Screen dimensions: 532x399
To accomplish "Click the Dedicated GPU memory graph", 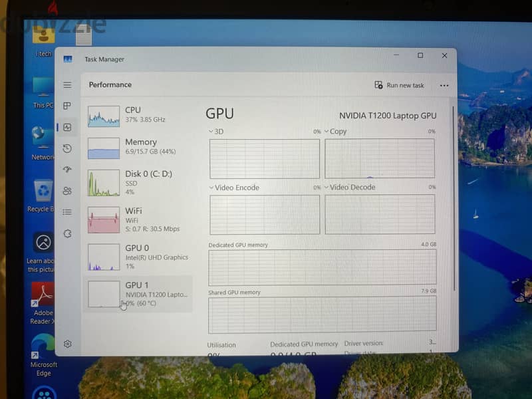I will (x=323, y=267).
